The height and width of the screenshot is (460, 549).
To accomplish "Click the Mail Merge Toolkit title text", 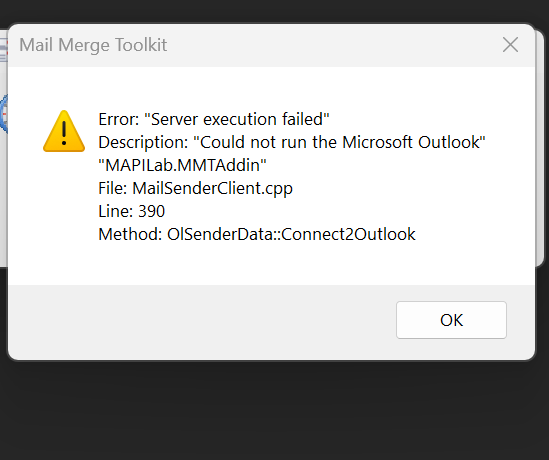I will [x=93, y=45].
